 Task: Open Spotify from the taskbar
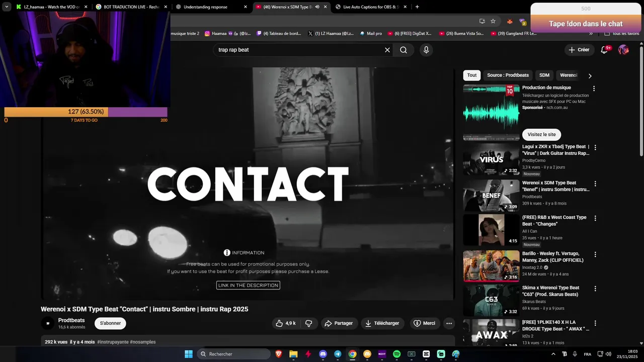396,354
